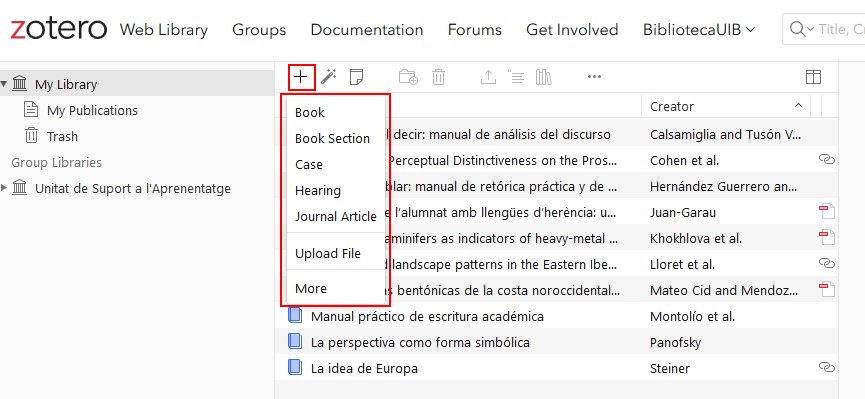Choose Hearing from the new item menu
This screenshot has height=399, width=865.
[335, 190]
